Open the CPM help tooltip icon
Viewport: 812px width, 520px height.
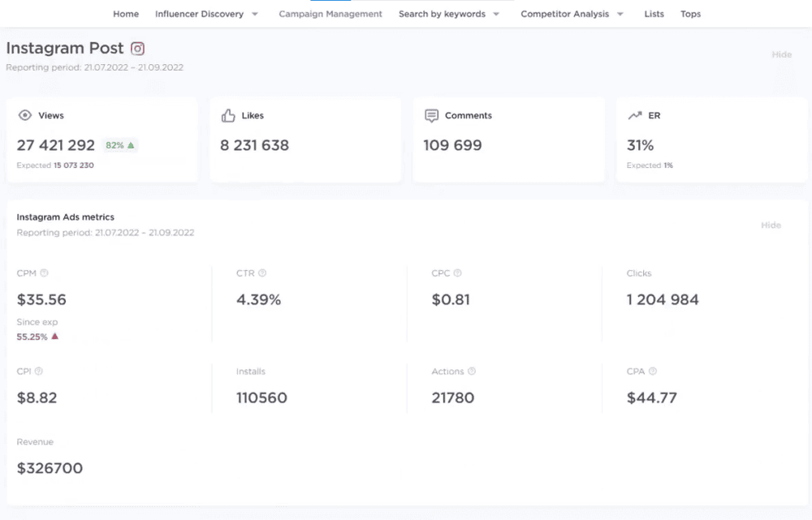44,273
